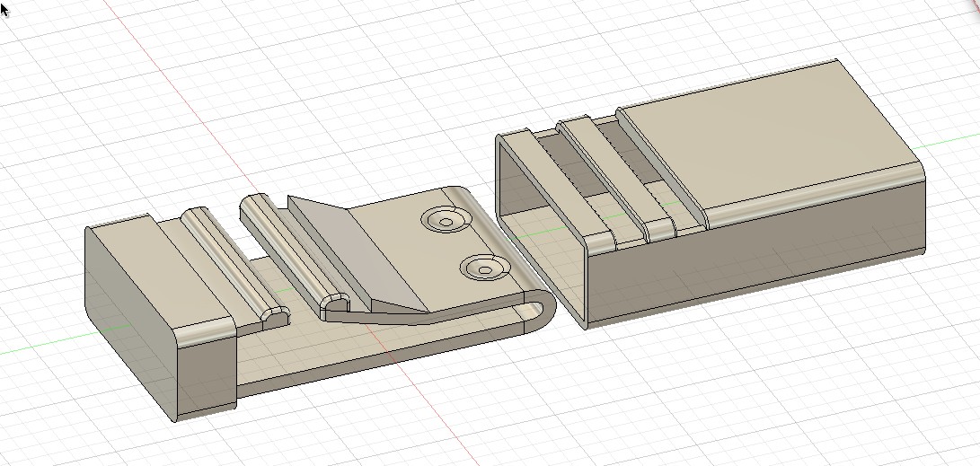Select the curved spring bend of the clip

click(x=542, y=311)
